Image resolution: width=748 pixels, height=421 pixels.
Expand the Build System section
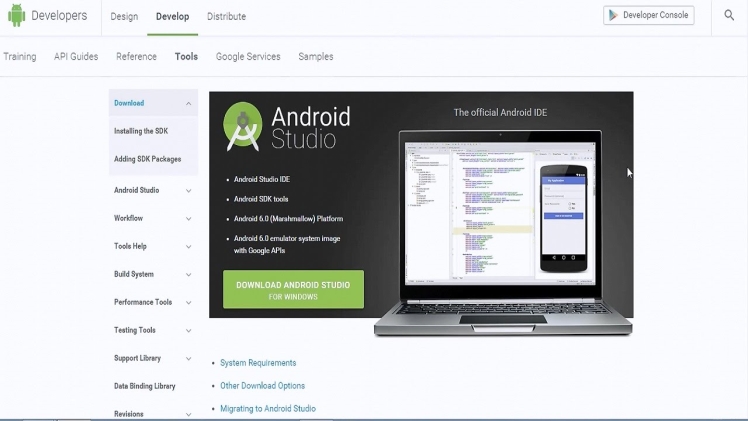[188, 274]
